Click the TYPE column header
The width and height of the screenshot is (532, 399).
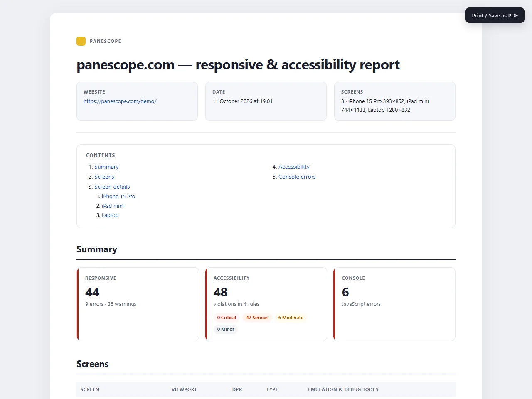pyautogui.click(x=272, y=389)
